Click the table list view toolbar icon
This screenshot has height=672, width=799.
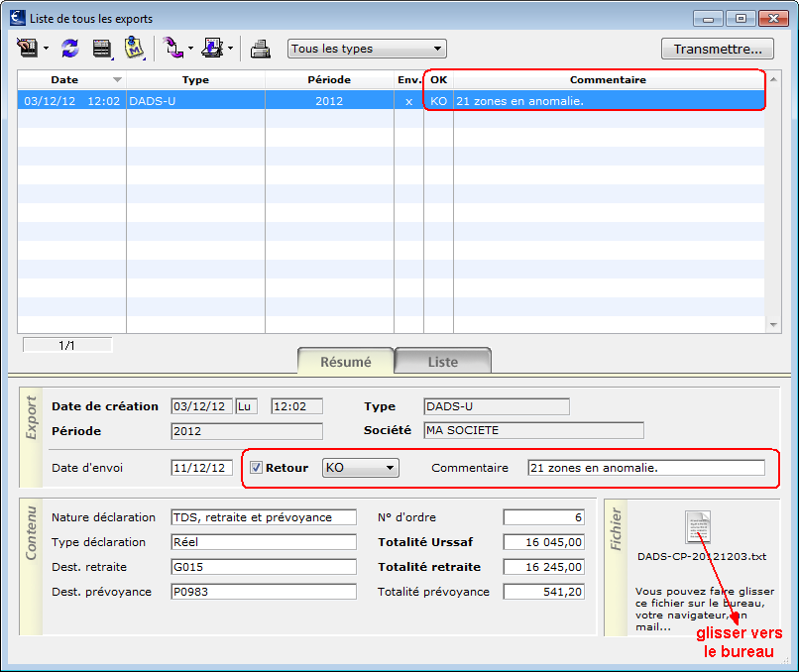[102, 49]
